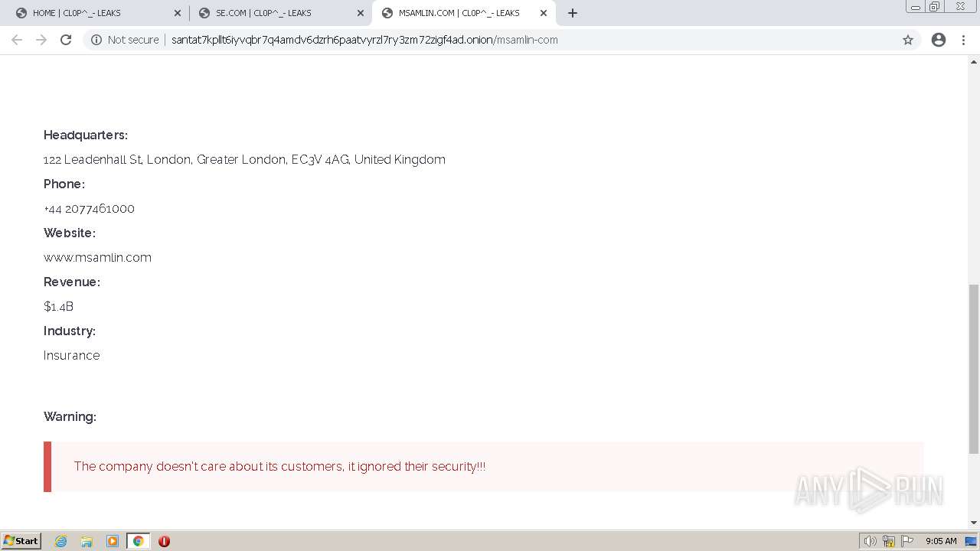Launch Internet Explorer from taskbar
The height and width of the screenshot is (551, 980).
pos(61,541)
